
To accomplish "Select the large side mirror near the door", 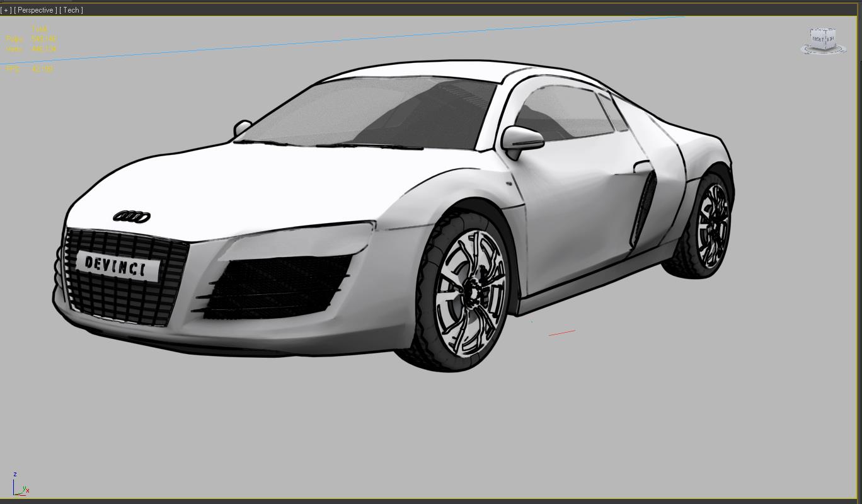I will point(522,138).
